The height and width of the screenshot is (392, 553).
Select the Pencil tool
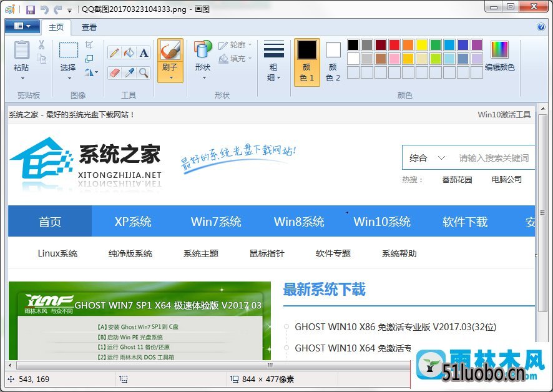tap(114, 52)
